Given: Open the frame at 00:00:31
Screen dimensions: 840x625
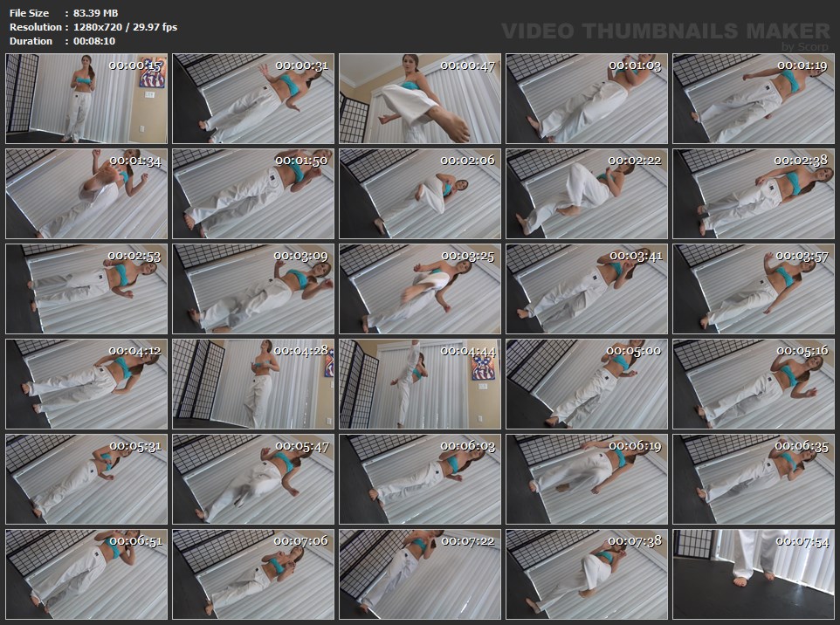Looking at the screenshot, I should (253, 99).
